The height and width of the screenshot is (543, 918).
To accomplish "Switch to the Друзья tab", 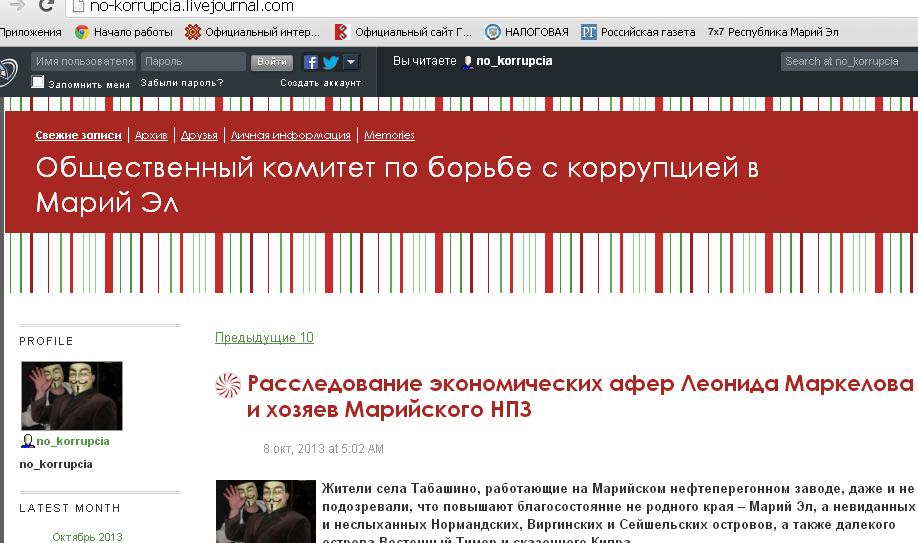I will pyautogui.click(x=199, y=135).
